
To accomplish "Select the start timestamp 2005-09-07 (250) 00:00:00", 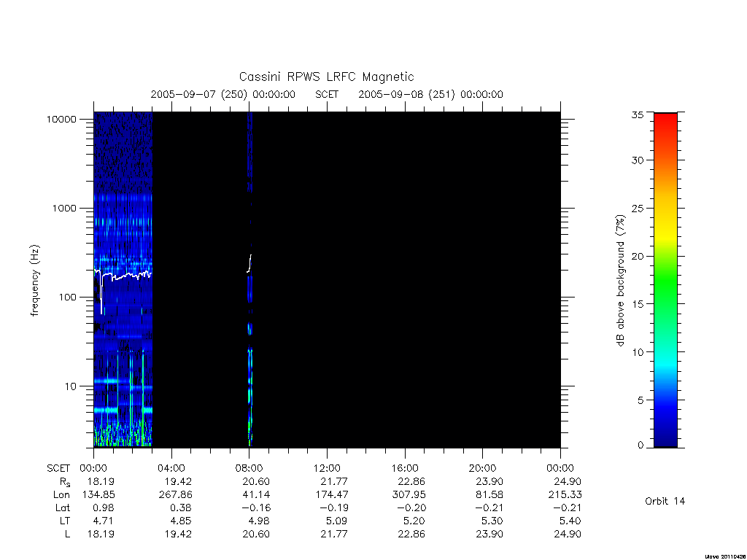I will pyautogui.click(x=223, y=94).
